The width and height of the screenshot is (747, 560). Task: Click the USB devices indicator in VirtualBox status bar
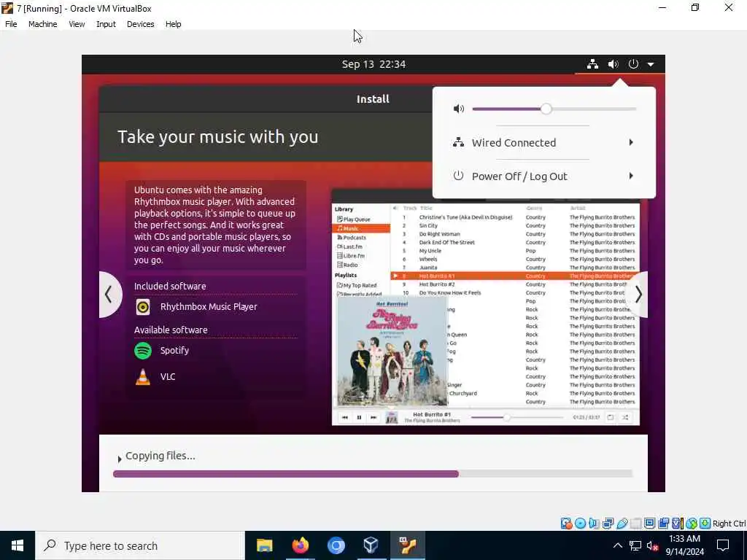pyautogui.click(x=622, y=524)
